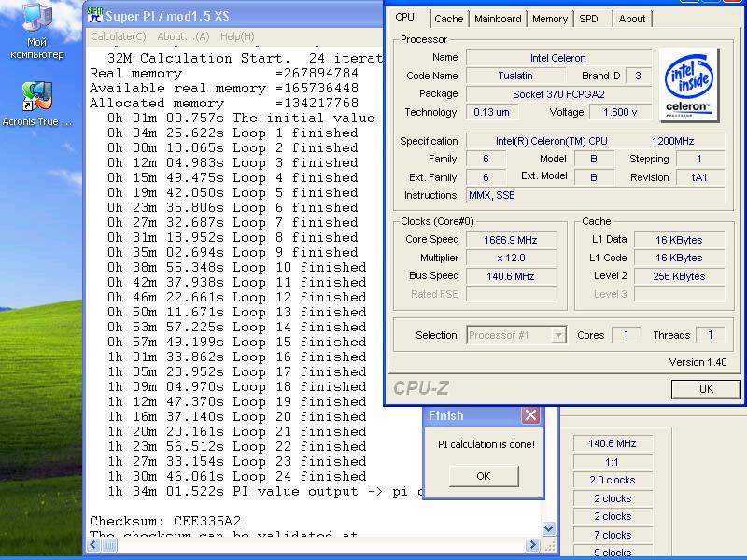Image resolution: width=747 pixels, height=560 pixels.
Task: Click the Loop 1 finished line
Action: click(x=233, y=133)
